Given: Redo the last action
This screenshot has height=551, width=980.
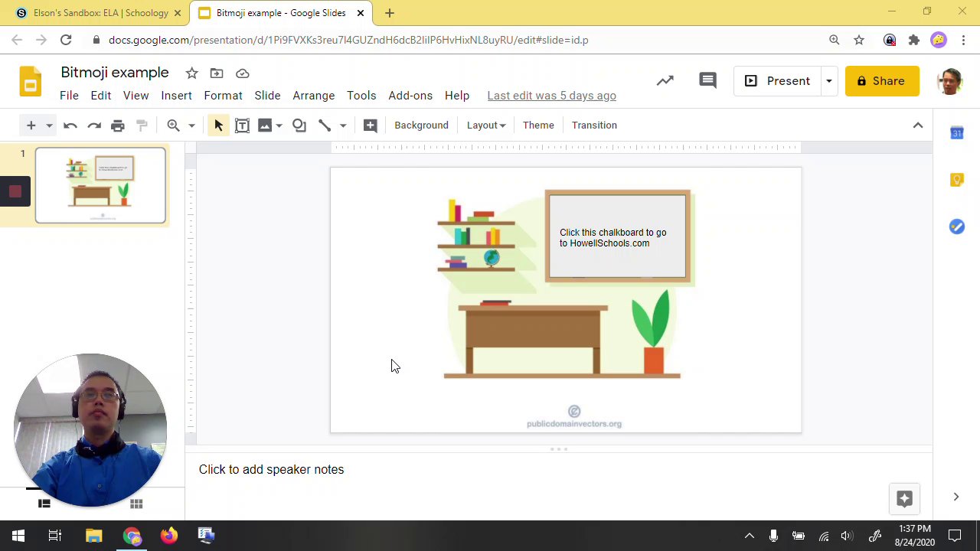Looking at the screenshot, I should point(94,125).
